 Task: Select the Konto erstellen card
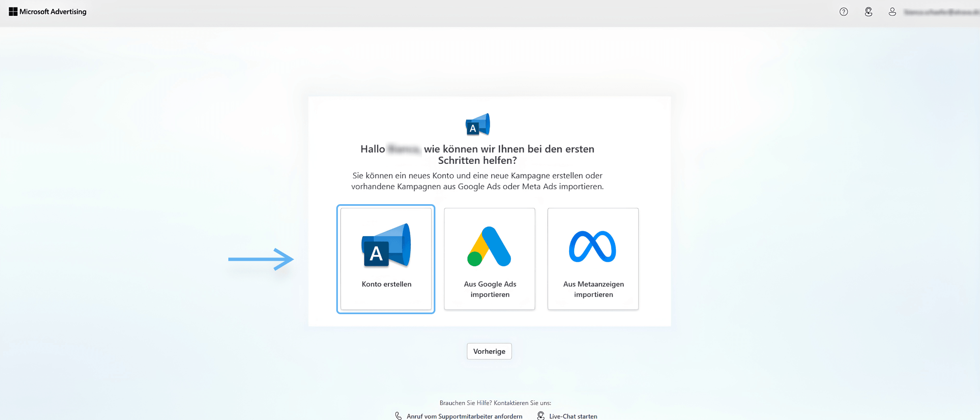click(386, 259)
